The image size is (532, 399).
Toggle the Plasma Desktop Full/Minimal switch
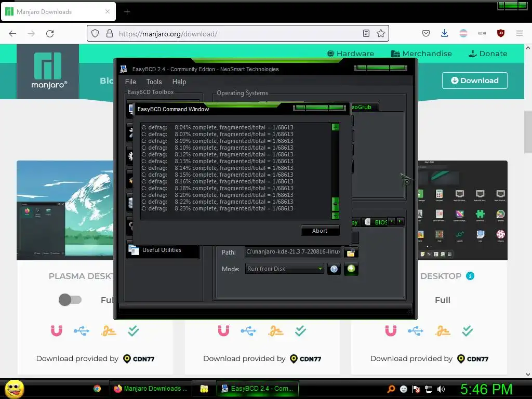(x=70, y=300)
